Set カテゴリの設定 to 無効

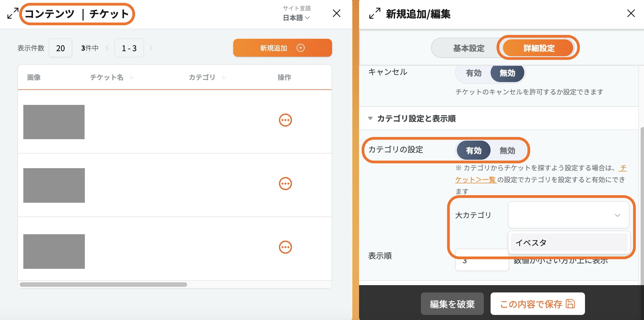point(507,150)
